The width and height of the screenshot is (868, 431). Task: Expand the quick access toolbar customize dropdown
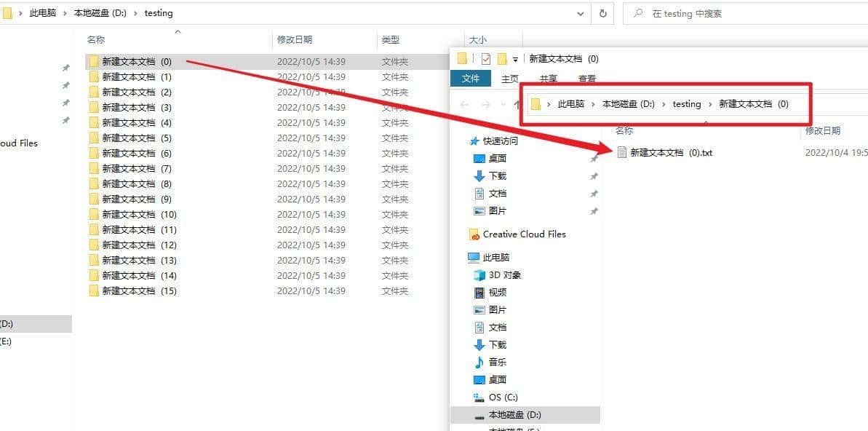pos(516,59)
